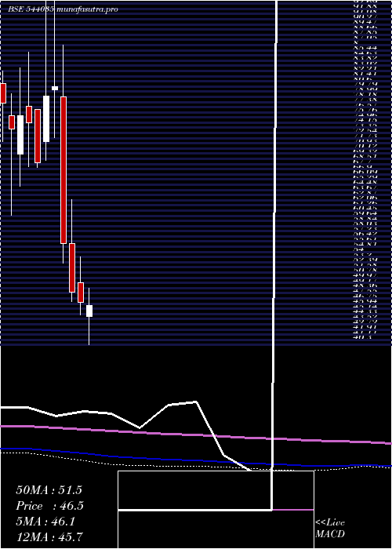Select the 50MA : 51.5 reading
The height and width of the screenshot is (549, 392).
[x=49, y=490]
